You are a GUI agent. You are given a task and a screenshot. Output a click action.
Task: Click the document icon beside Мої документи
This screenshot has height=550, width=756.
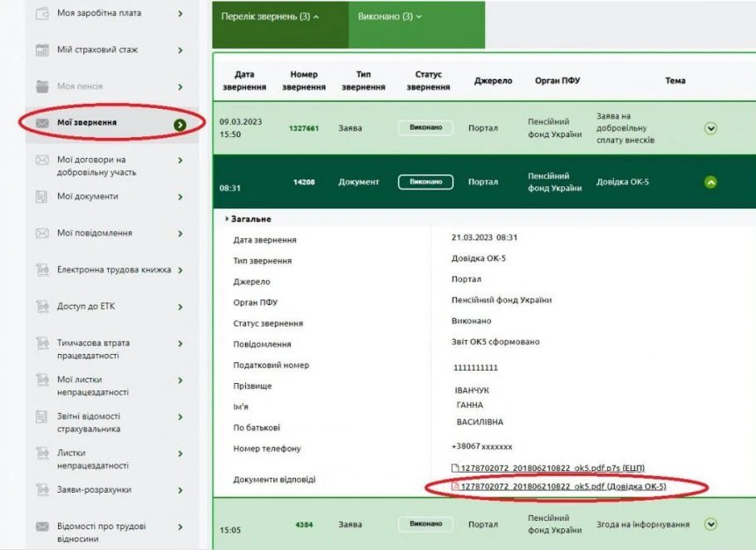pyautogui.click(x=42, y=197)
